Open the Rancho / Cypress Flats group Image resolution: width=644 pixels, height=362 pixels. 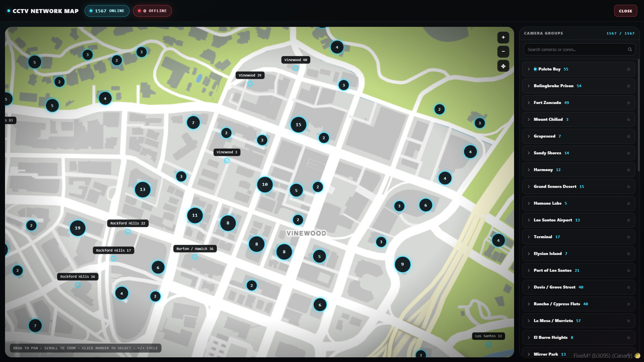point(578,304)
